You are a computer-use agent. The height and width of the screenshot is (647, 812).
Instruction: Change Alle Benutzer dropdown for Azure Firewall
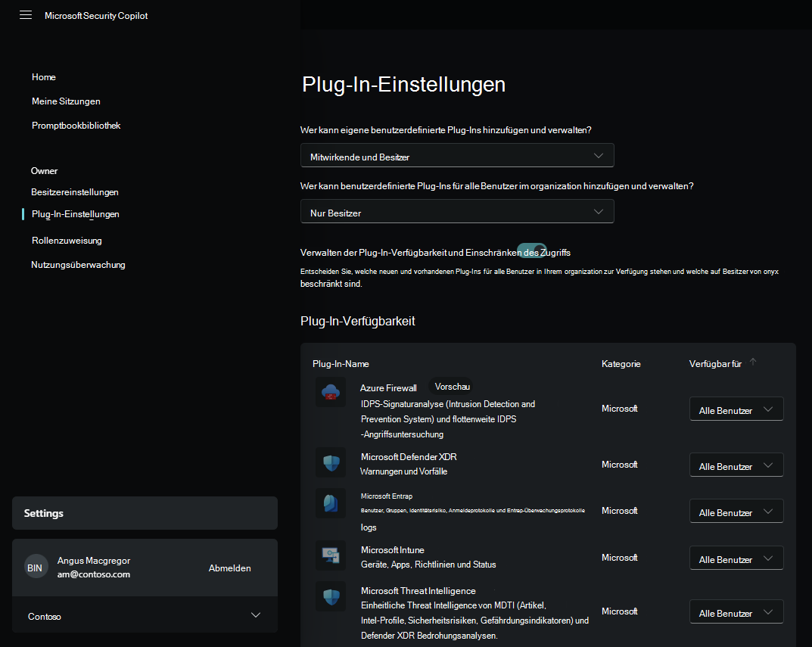pos(736,409)
